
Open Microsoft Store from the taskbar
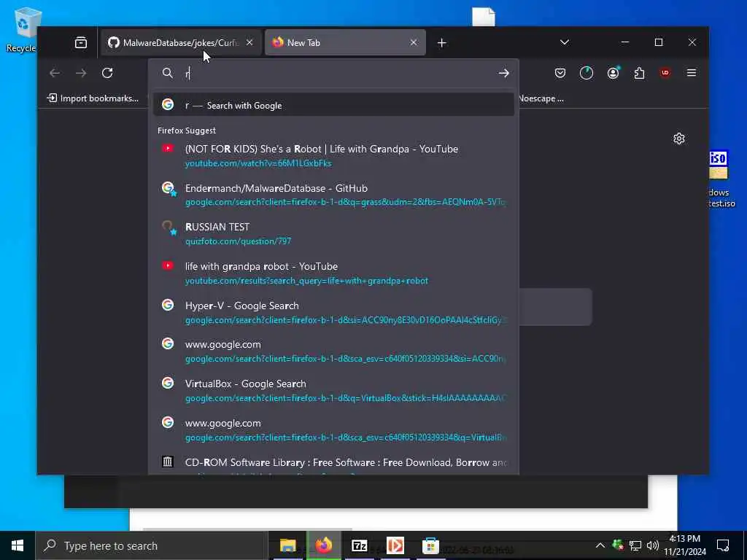[430, 545]
